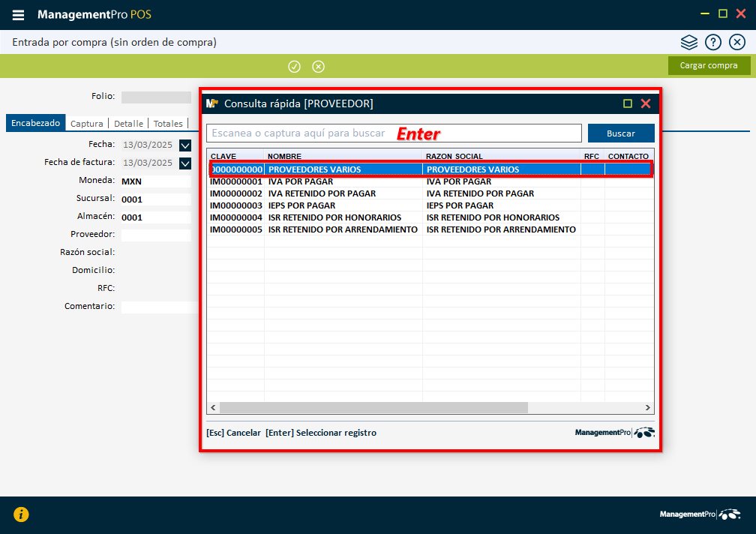
Task: Switch to the Detalle tab
Action: pos(129,124)
